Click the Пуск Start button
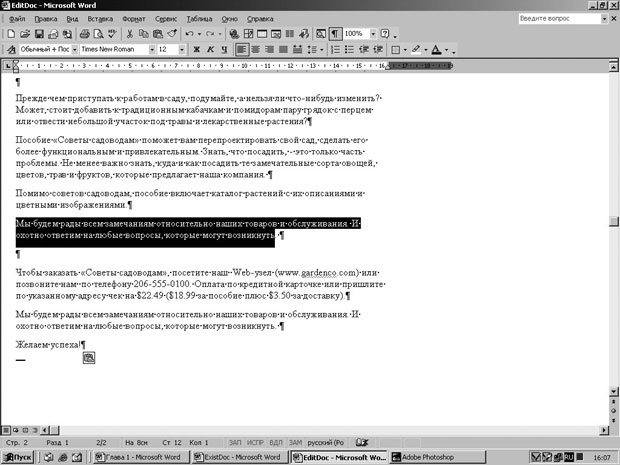 [x=18, y=457]
